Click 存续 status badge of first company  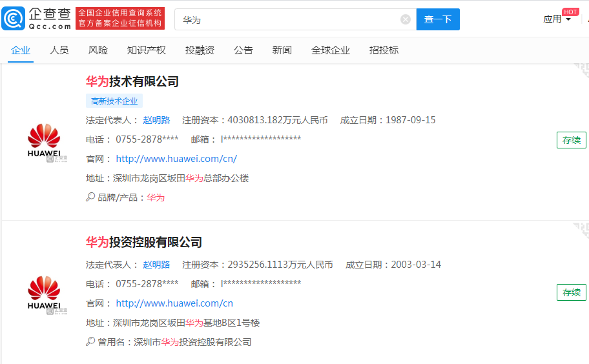click(x=571, y=140)
